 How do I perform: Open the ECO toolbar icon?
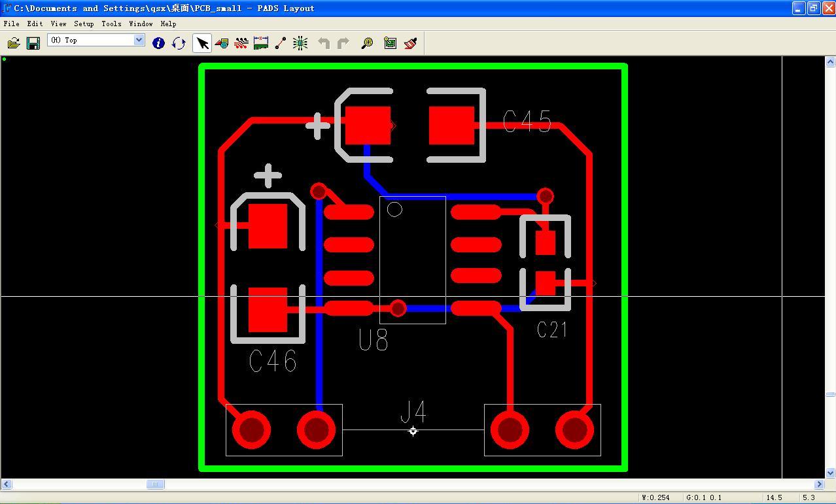[300, 43]
